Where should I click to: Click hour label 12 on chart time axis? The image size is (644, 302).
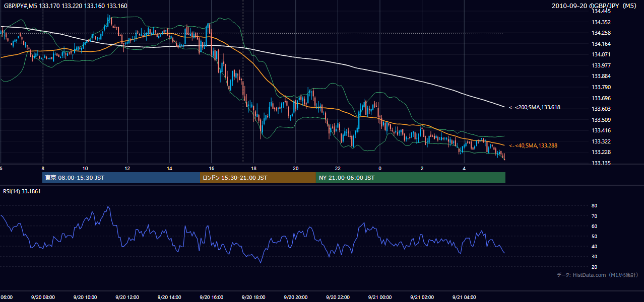(x=127, y=169)
